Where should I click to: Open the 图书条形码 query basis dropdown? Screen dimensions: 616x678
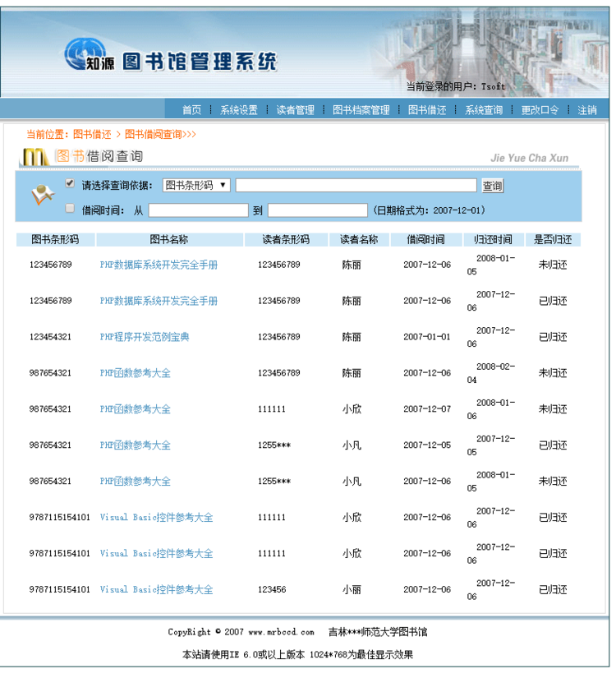(x=196, y=186)
